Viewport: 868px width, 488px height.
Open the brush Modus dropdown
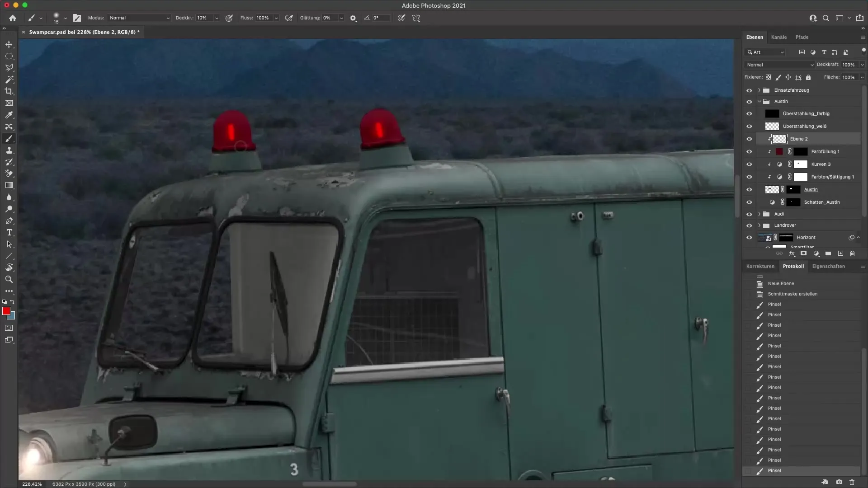click(139, 18)
